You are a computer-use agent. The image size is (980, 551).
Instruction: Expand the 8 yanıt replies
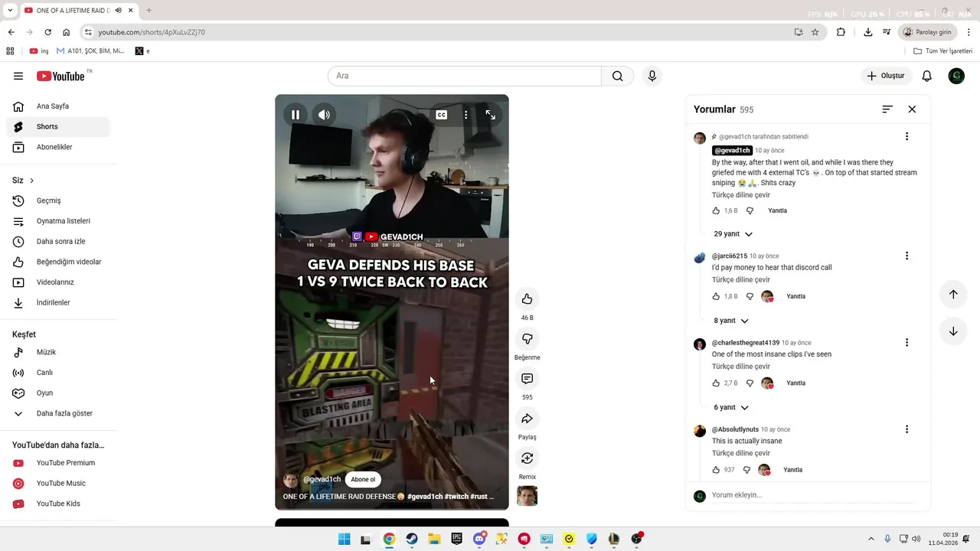(x=731, y=321)
